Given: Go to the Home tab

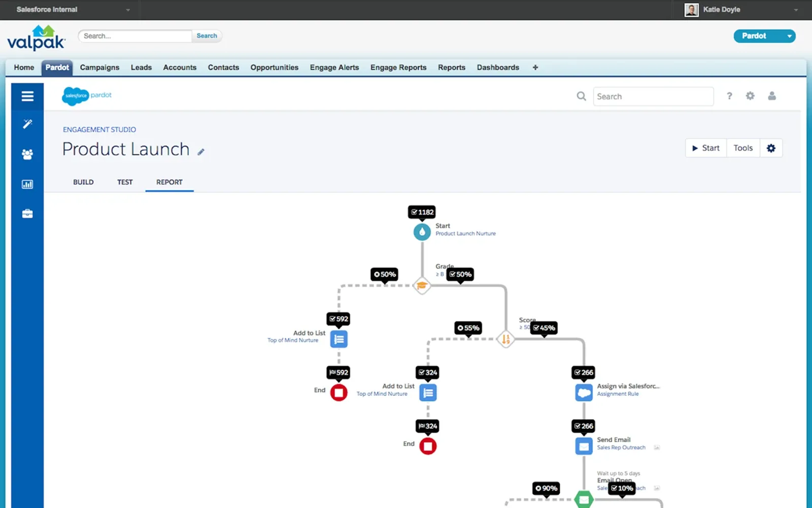Looking at the screenshot, I should 24,67.
